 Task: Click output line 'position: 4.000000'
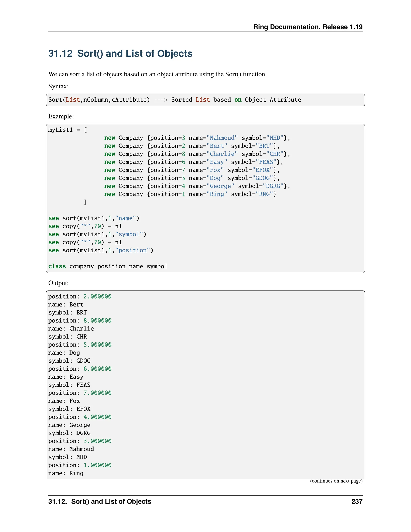[80, 417]
